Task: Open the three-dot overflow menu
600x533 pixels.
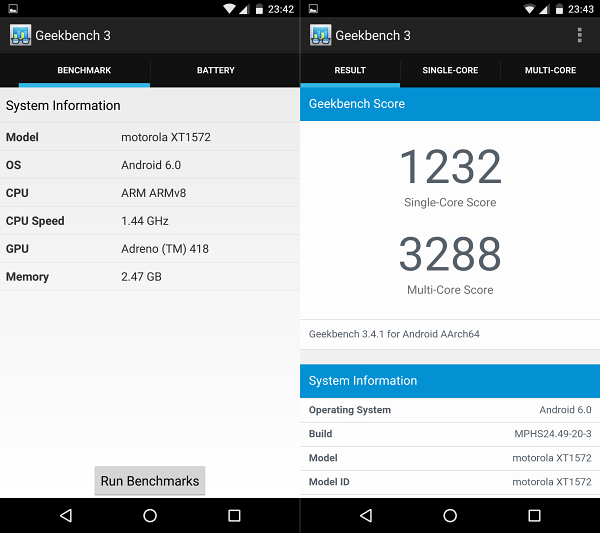Action: pyautogui.click(x=579, y=35)
